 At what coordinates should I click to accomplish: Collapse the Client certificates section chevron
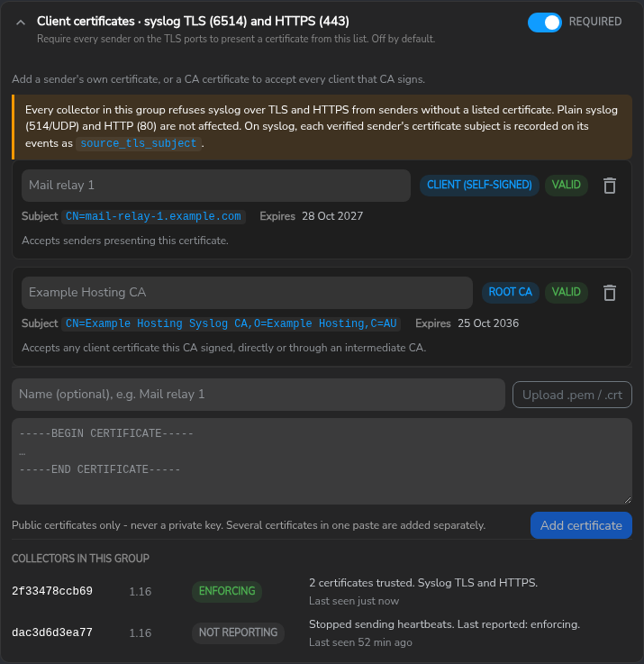point(21,23)
